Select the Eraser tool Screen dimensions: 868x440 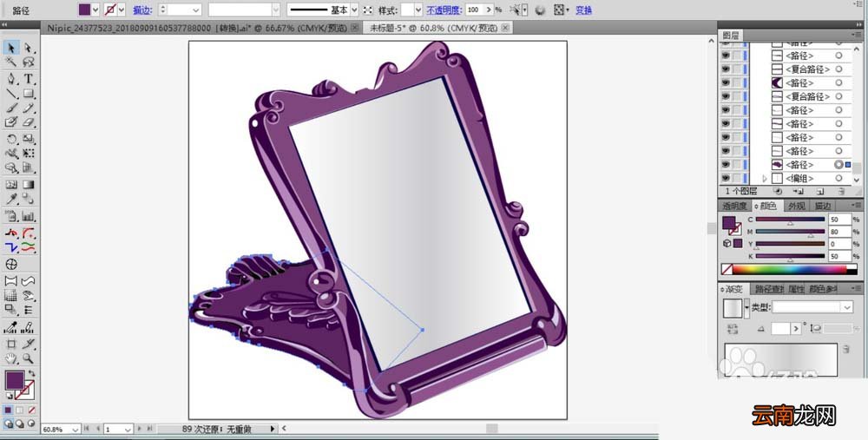click(29, 122)
